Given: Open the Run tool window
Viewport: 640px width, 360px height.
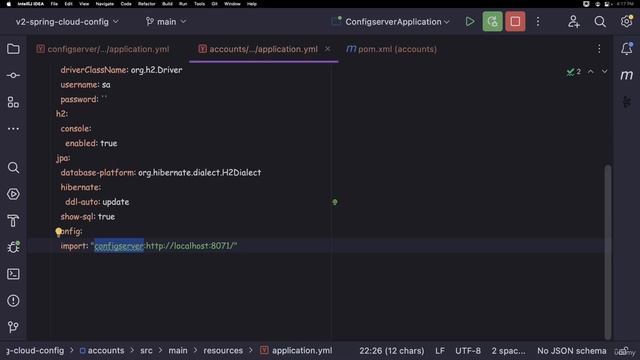Looking at the screenshot, I should [x=13, y=194].
